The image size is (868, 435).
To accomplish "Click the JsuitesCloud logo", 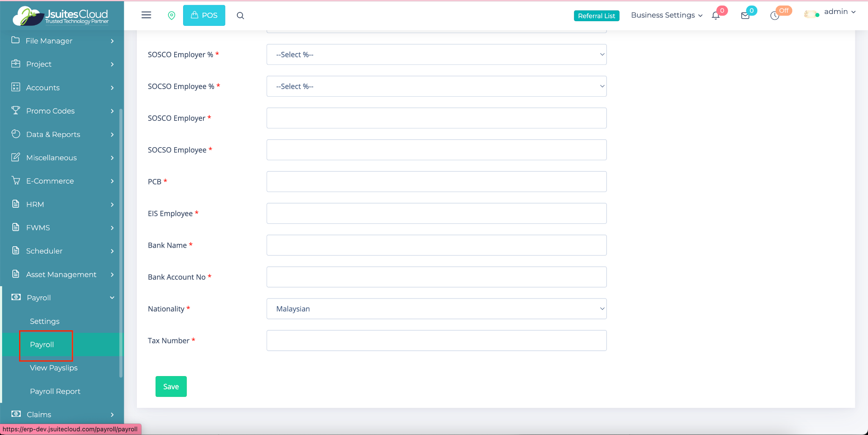I will click(61, 16).
